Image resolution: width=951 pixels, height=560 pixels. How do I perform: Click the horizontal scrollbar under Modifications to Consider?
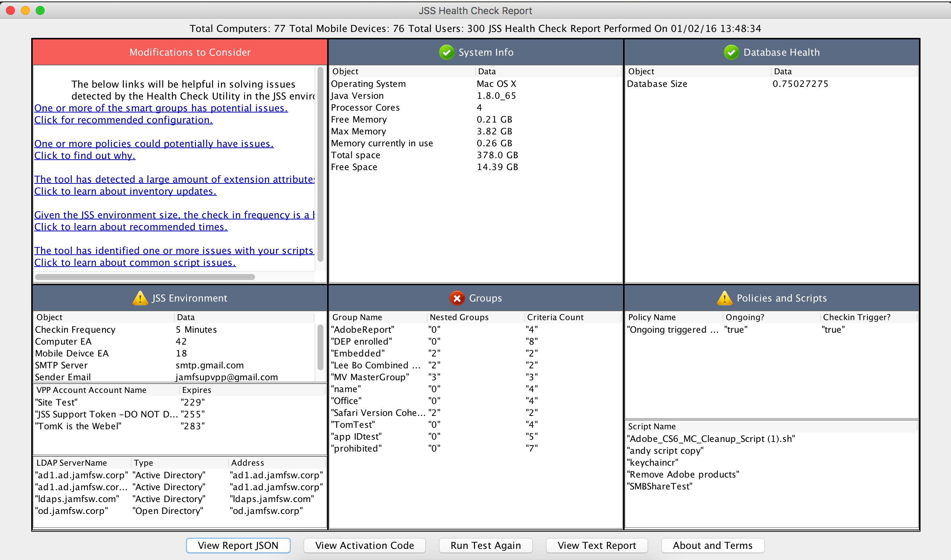(145, 277)
